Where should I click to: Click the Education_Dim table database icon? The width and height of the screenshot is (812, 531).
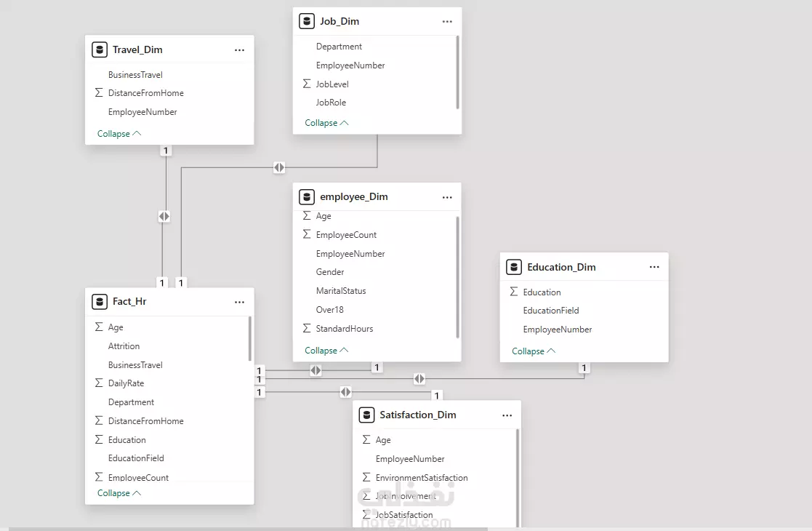tap(514, 267)
